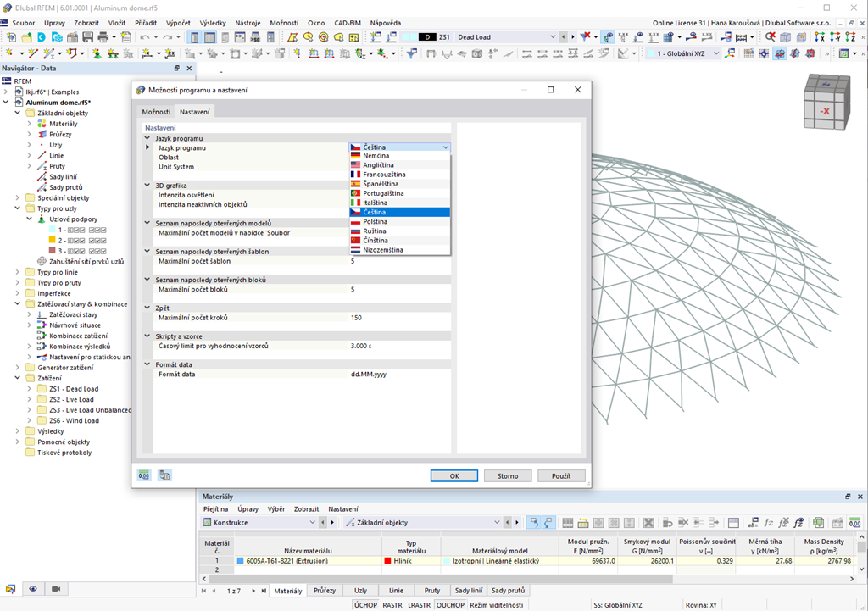Select Angličtina in the language list
Viewport: 868px width, 611px height.
(x=378, y=165)
